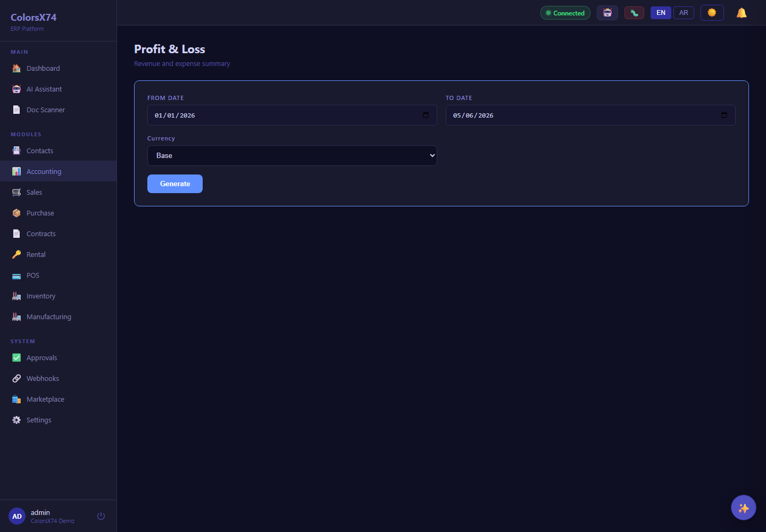The width and height of the screenshot is (766, 532).
Task: Click the AD user avatar
Action: click(x=17, y=516)
